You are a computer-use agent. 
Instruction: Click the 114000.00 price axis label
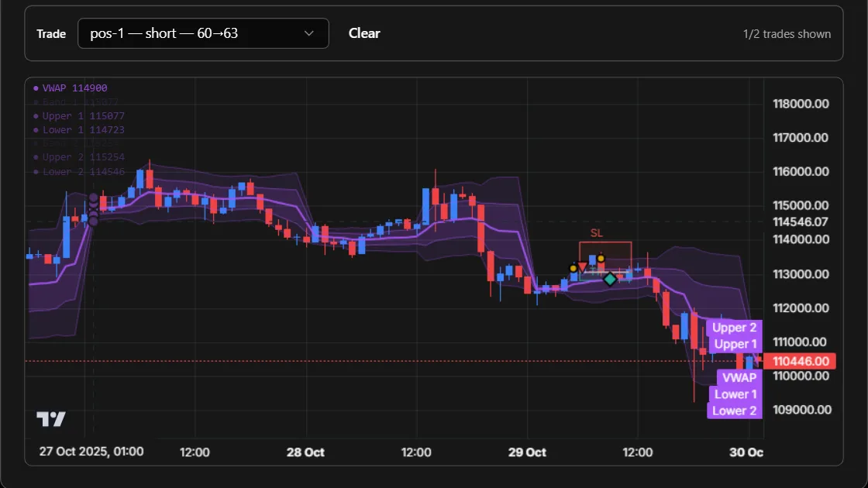click(801, 239)
